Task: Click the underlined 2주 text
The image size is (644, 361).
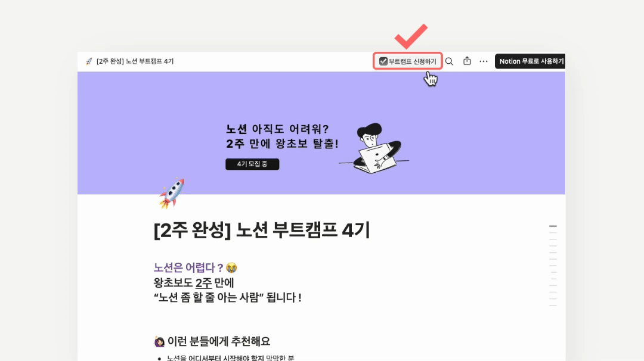Action: pos(203,282)
